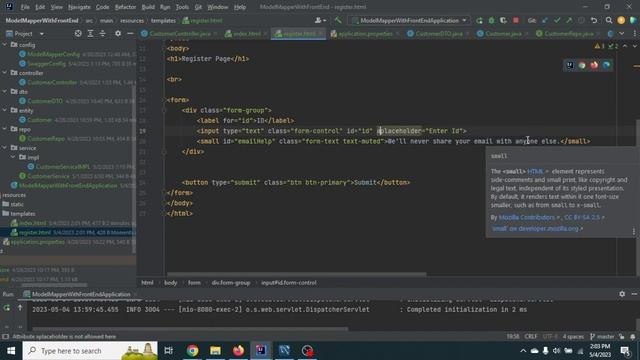Open the user account dropdown in toolbar
The height and width of the screenshot is (360, 640).
(x=320, y=20)
